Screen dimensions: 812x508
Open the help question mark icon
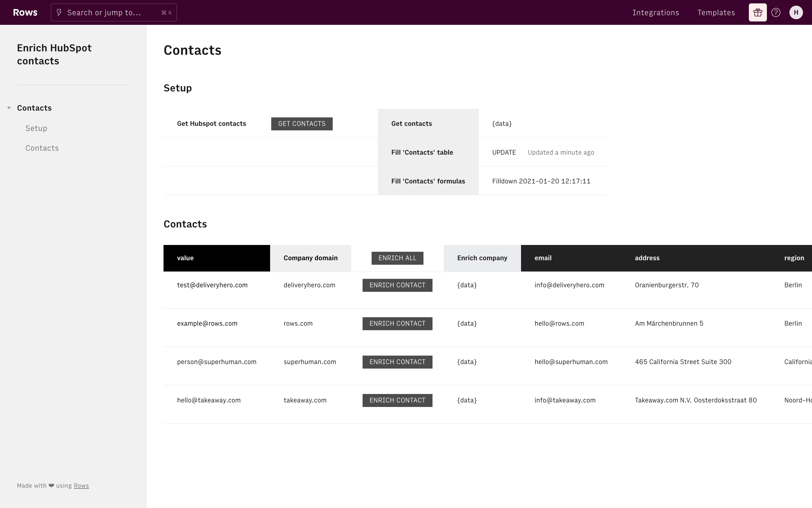click(x=776, y=12)
